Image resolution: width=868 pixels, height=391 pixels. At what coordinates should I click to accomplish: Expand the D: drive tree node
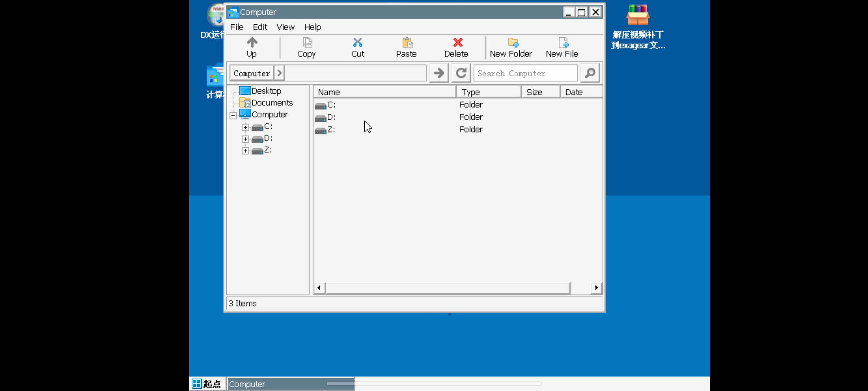tap(245, 139)
